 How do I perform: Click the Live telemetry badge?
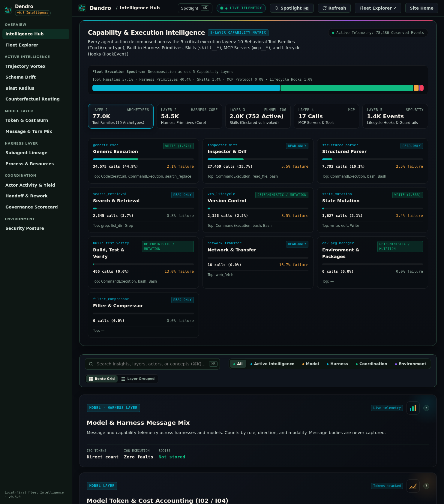click(x=387, y=408)
